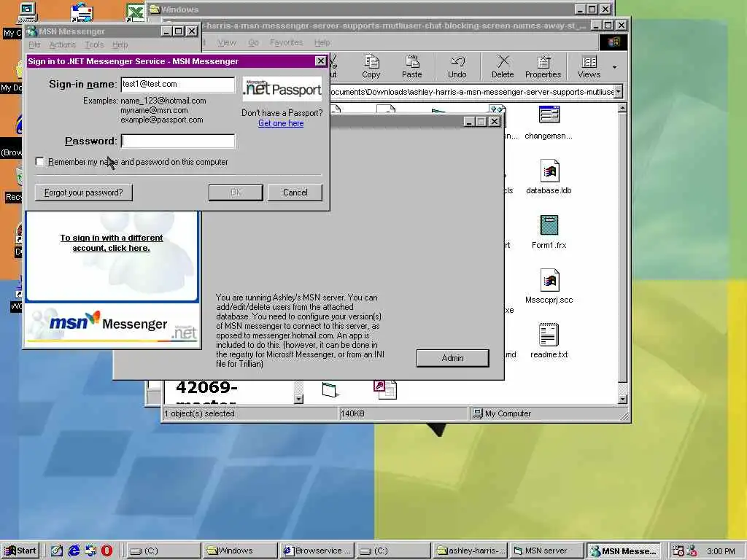Click the My Computer desktop icon
This screenshot has width=747, height=560.
[27, 12]
